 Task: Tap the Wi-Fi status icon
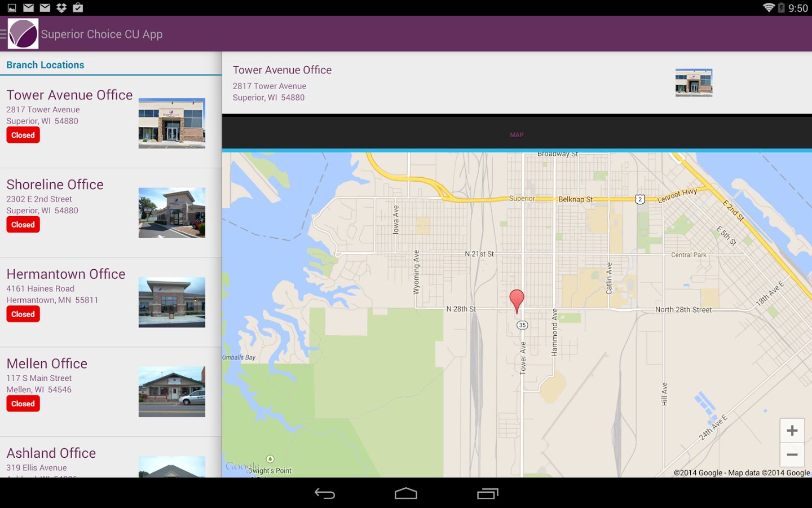click(769, 8)
